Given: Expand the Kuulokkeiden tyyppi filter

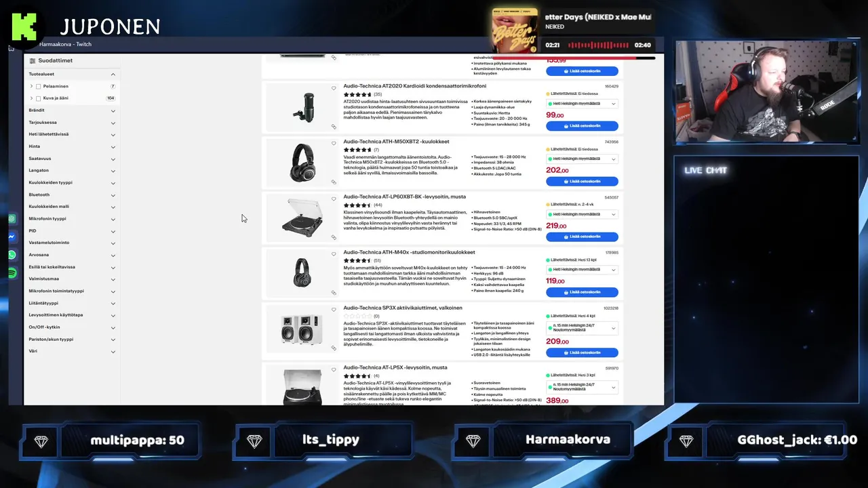Looking at the screenshot, I should [113, 183].
